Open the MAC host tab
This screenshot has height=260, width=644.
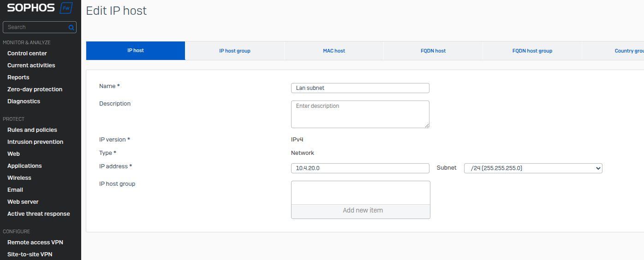334,51
